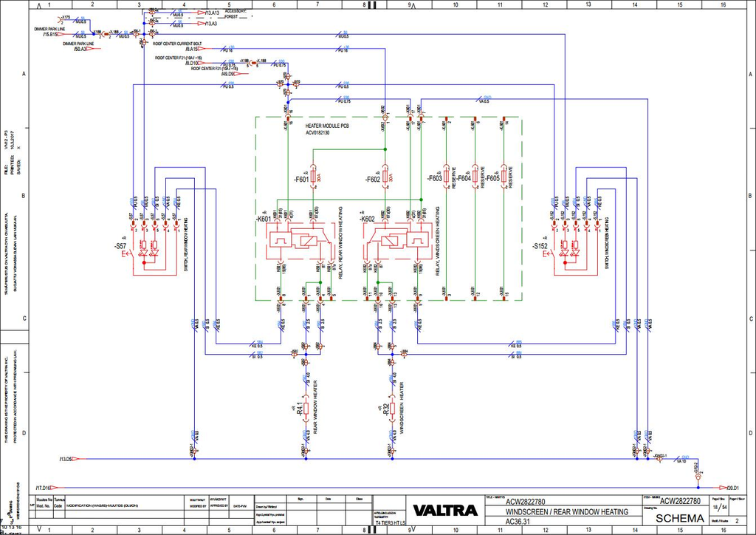The height and width of the screenshot is (535, 756).
Task: Select the -R4.1 rear window heater resistor
Action: (x=306, y=409)
